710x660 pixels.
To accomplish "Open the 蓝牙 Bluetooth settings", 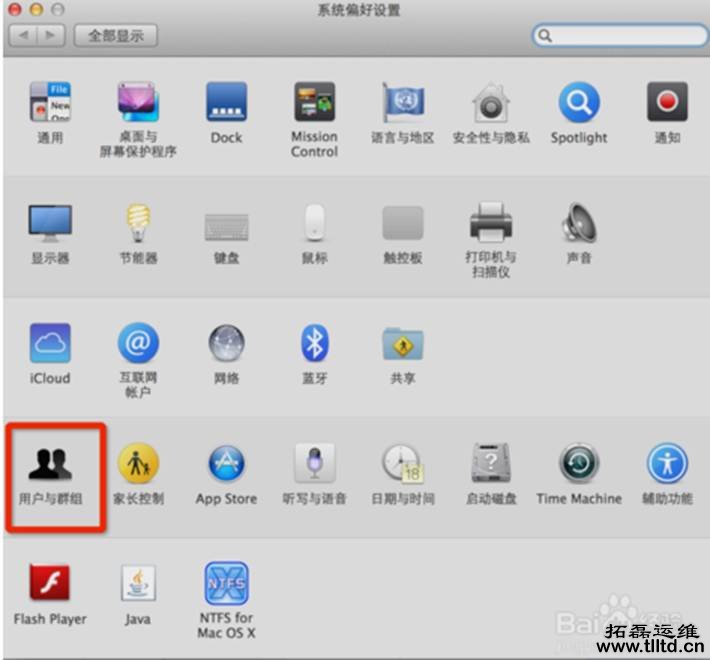I will click(314, 344).
